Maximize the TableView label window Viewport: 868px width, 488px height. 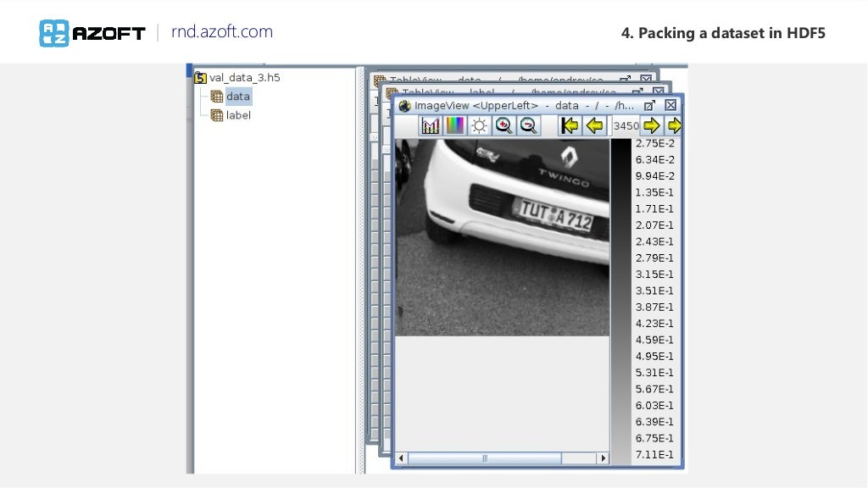637,91
